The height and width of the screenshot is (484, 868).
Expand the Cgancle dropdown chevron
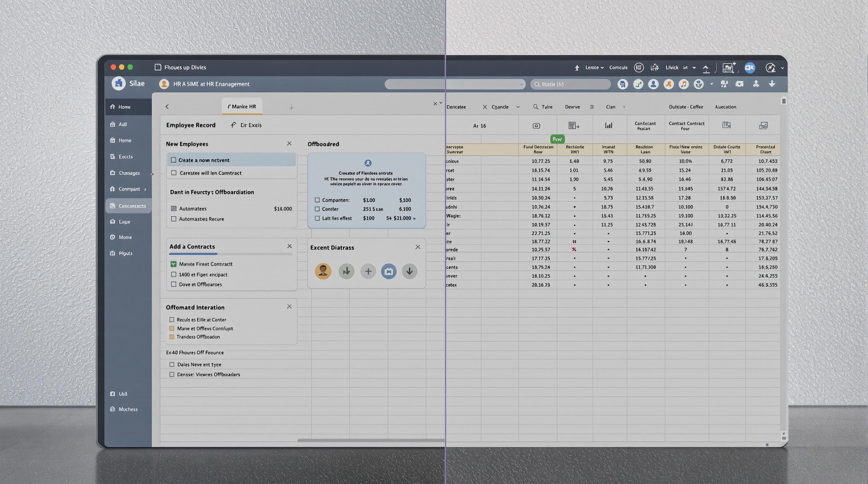tap(518, 107)
